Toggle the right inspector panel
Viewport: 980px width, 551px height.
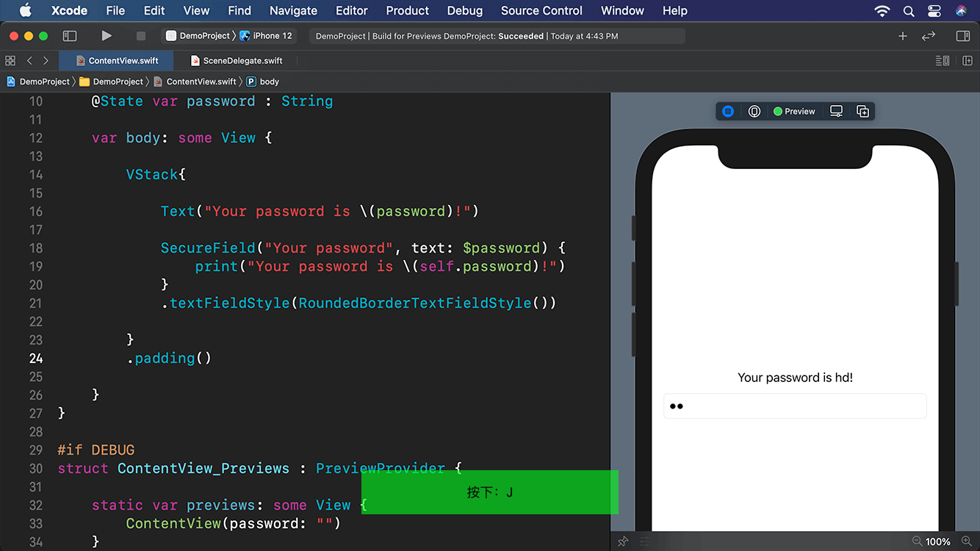point(963,35)
